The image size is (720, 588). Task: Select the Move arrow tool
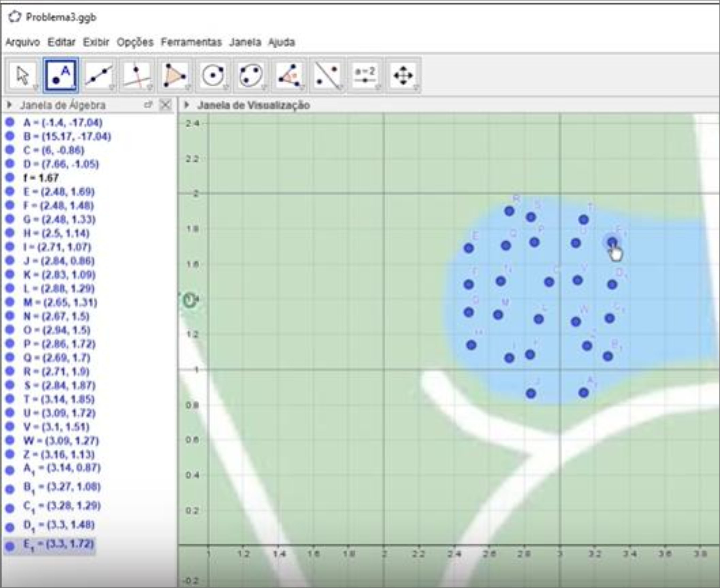click(x=22, y=75)
